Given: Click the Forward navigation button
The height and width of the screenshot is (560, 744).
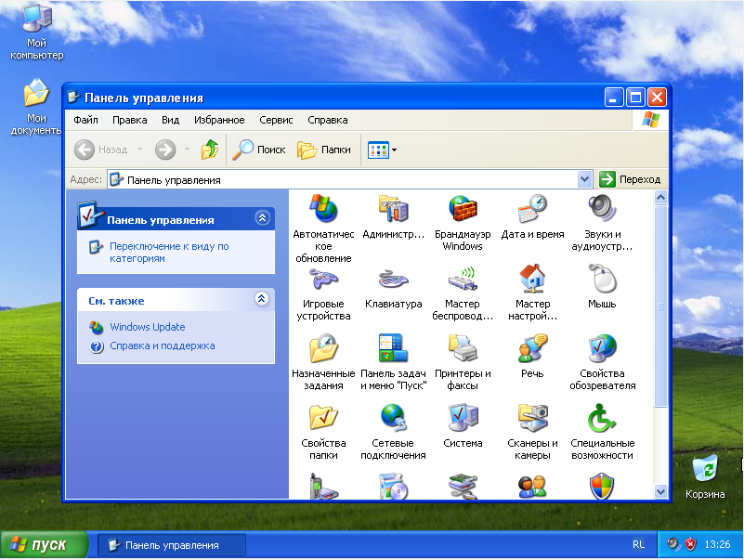Looking at the screenshot, I should [x=165, y=150].
